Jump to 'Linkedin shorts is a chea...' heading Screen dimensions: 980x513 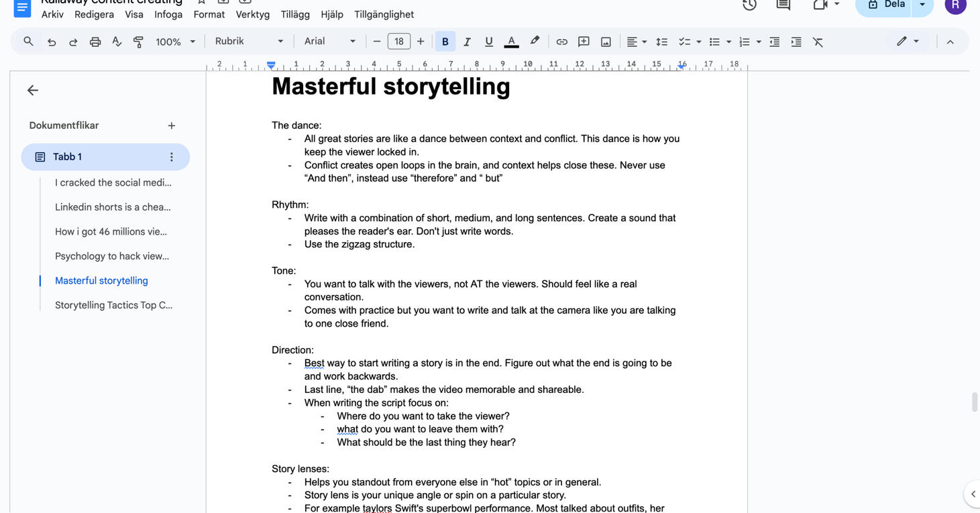pos(113,207)
